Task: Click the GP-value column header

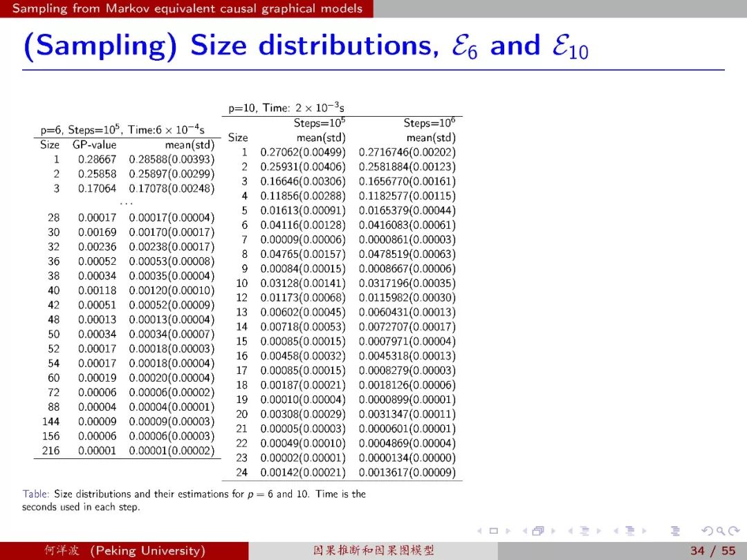Action: (94, 144)
